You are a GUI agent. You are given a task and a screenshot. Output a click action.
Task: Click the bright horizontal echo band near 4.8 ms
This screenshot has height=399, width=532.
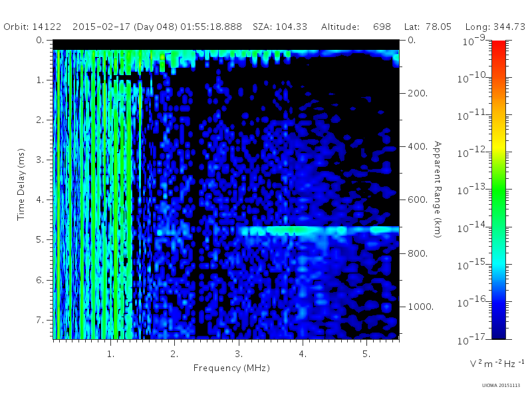pyautogui.click(x=319, y=231)
